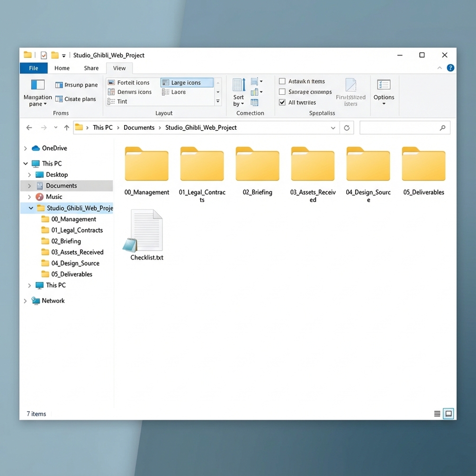Screen dimensions: 476x476
Task: Click the properties checkmark icon in title bar
Action: (x=44, y=55)
